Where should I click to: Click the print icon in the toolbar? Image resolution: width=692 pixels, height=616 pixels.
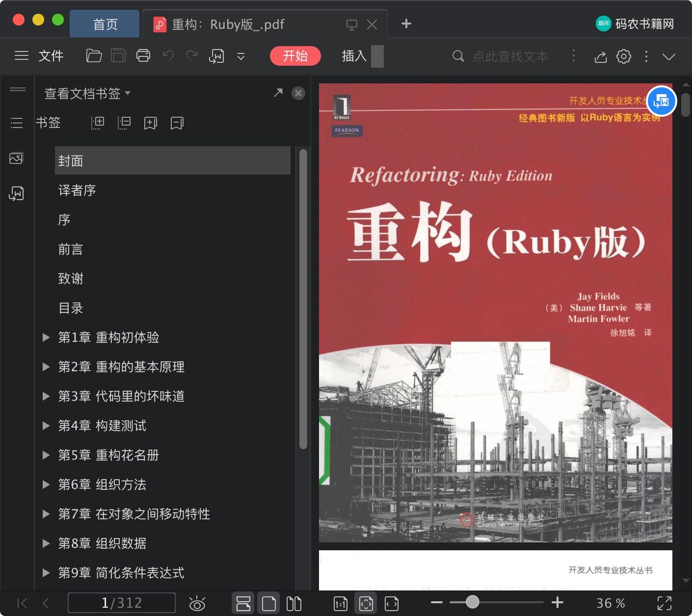pos(143,56)
